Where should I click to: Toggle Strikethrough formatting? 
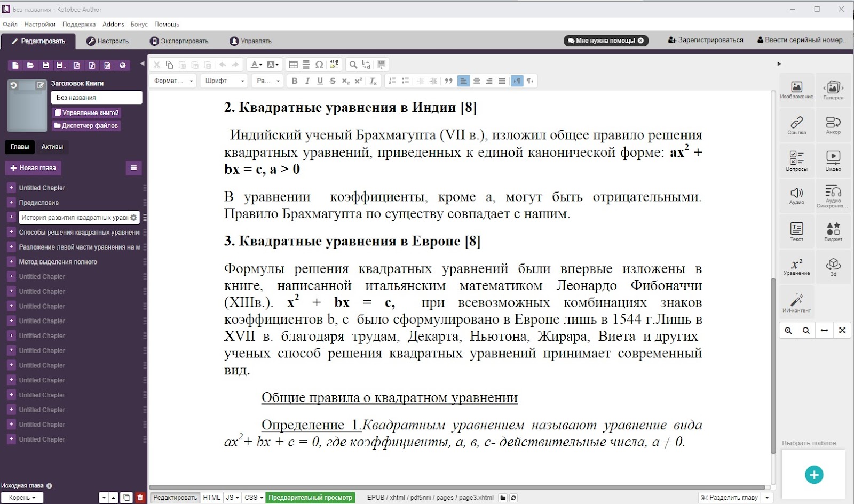[333, 81]
